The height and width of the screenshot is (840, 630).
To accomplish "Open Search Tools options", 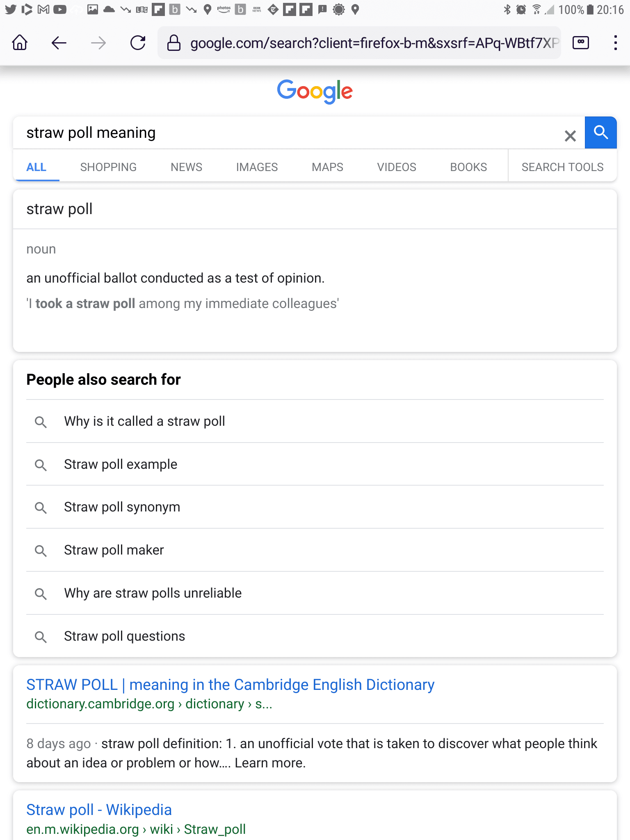I will click(562, 167).
